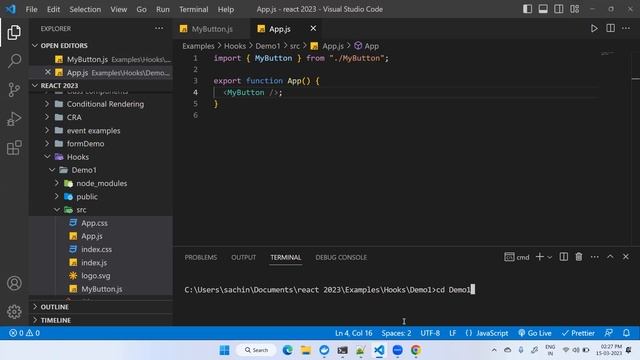Open Microsoft Edge from taskbar

(x=287, y=350)
